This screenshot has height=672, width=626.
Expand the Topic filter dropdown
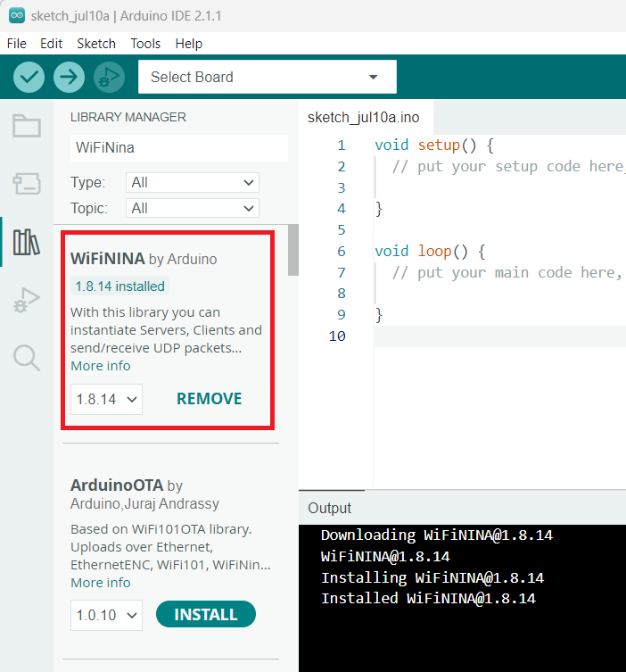tap(193, 208)
